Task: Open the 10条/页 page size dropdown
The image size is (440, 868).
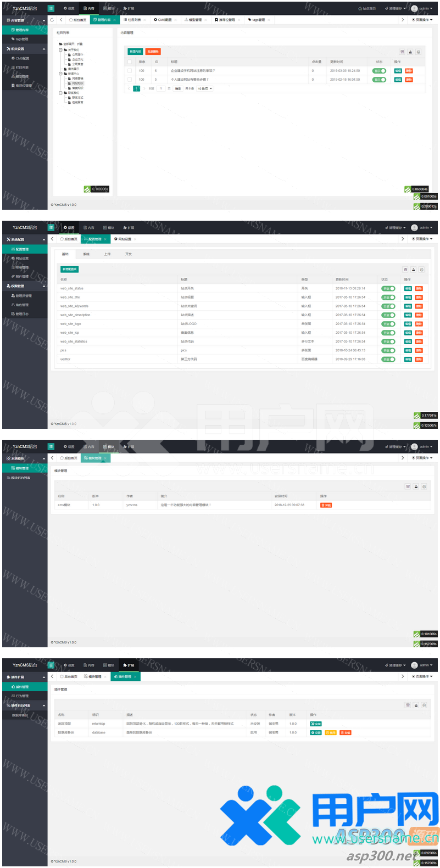Action: pyautogui.click(x=205, y=88)
